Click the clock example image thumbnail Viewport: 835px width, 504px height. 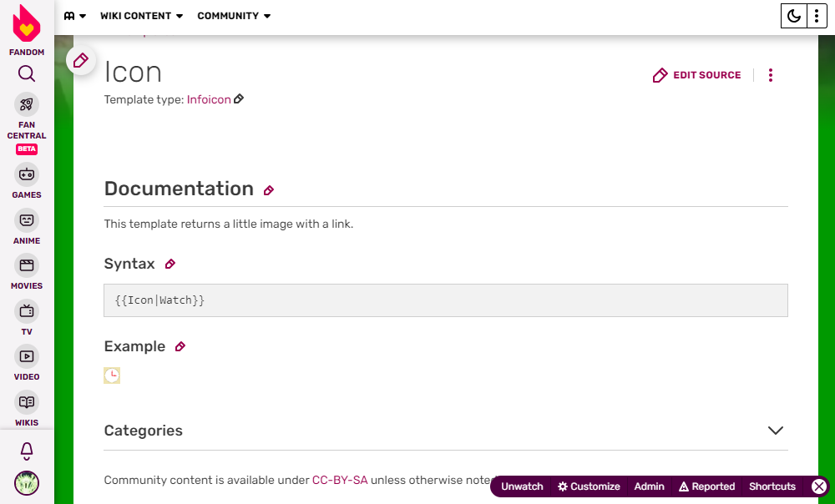[112, 375]
